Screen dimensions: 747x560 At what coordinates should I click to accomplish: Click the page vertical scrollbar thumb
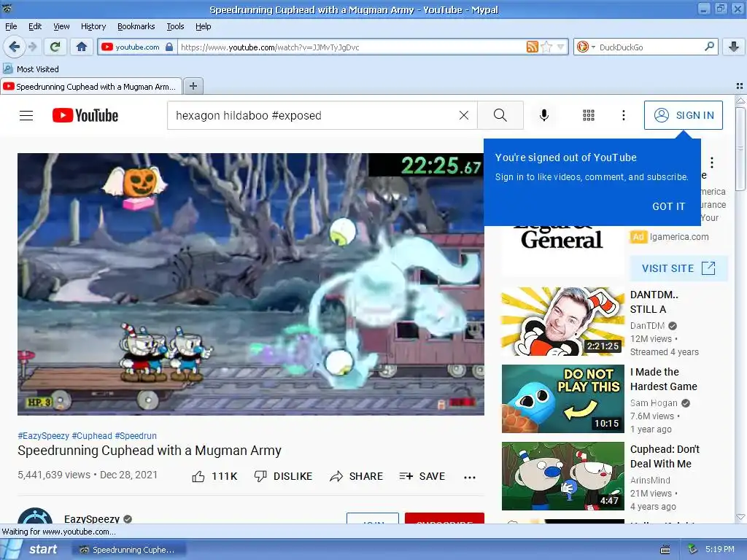(x=740, y=149)
